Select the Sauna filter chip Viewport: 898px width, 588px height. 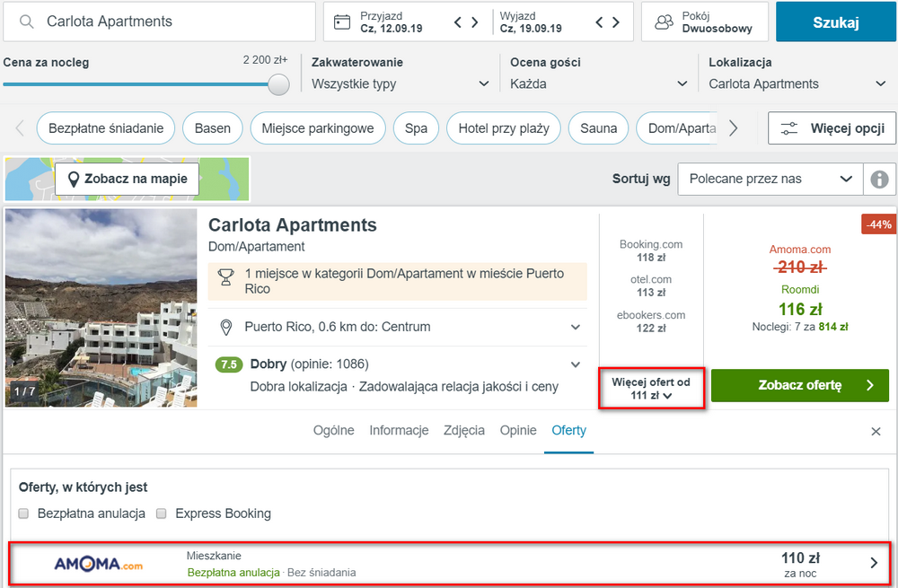coord(598,128)
